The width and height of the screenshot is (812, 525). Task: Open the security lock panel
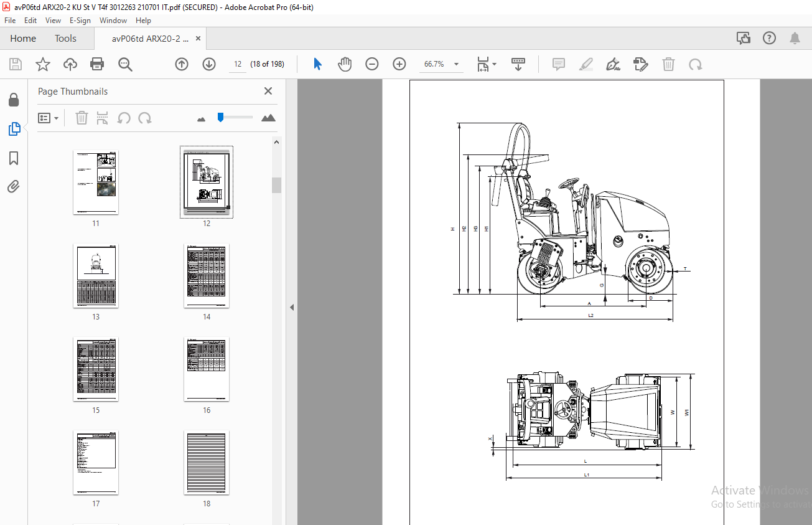pyautogui.click(x=14, y=100)
